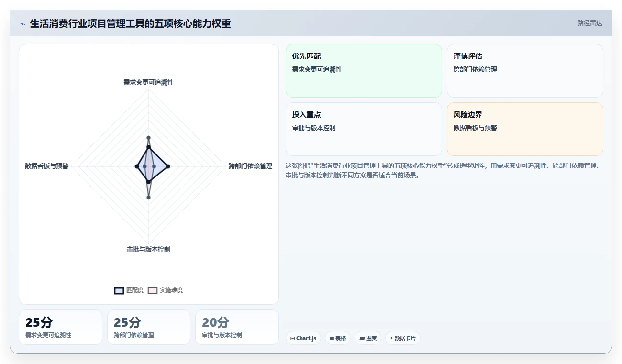Click the 实施难度 data point on 需求变更可追溯性 axis
The height and width of the screenshot is (364, 622).
click(148, 138)
